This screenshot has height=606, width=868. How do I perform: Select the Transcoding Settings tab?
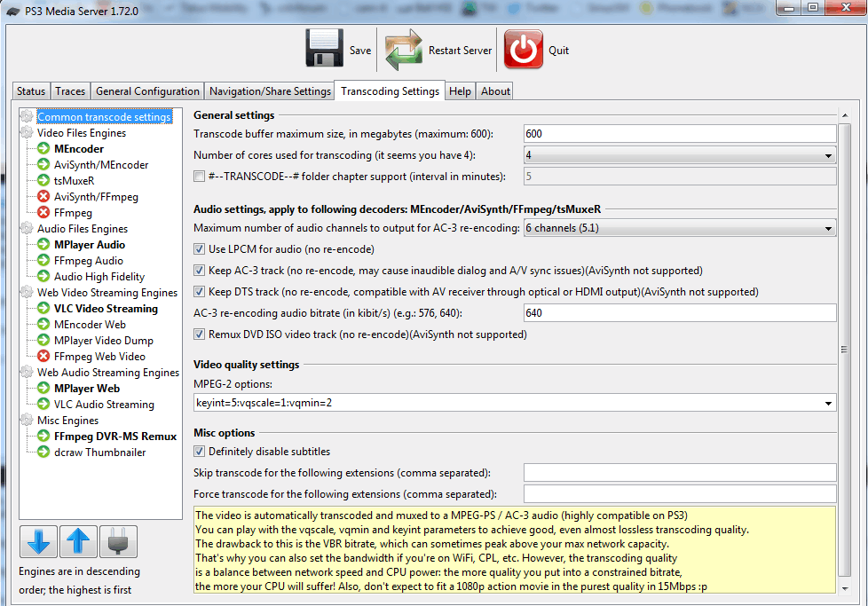(x=391, y=91)
